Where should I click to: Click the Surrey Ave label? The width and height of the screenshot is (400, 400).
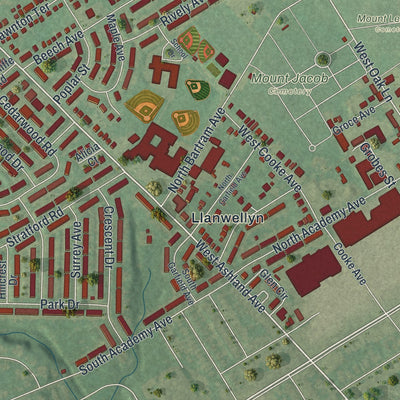click(77, 250)
